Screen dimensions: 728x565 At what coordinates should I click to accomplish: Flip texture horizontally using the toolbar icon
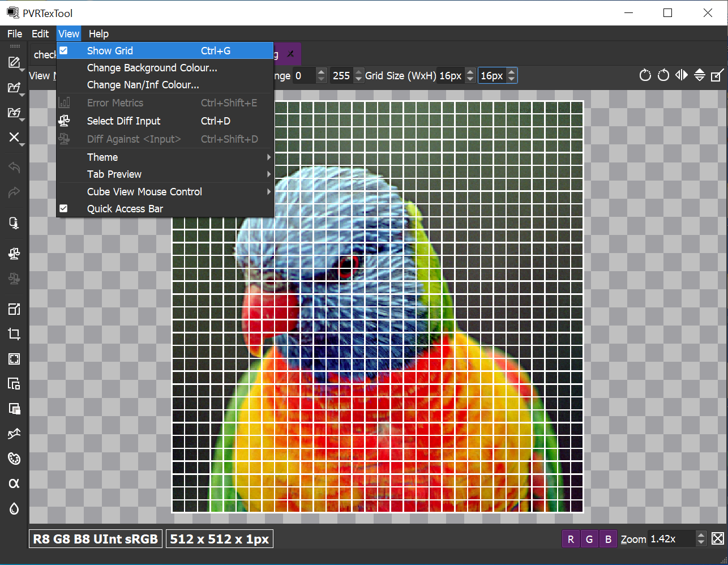(682, 75)
